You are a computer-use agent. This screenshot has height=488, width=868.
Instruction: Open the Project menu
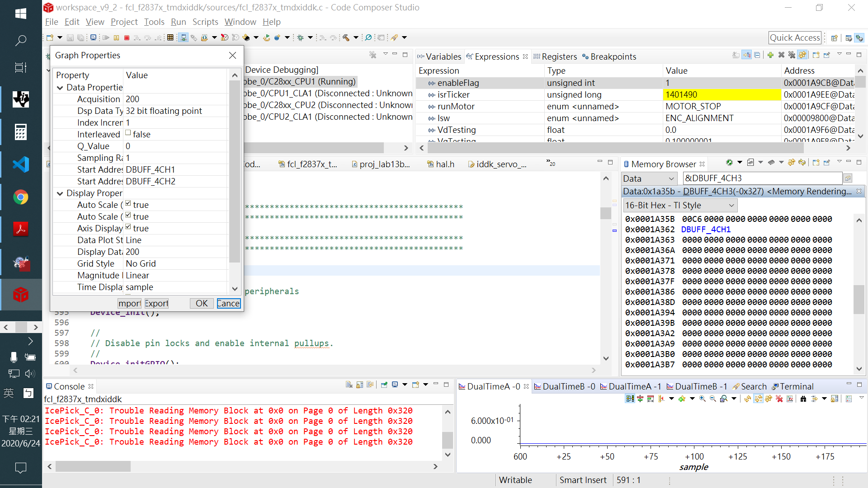(124, 22)
